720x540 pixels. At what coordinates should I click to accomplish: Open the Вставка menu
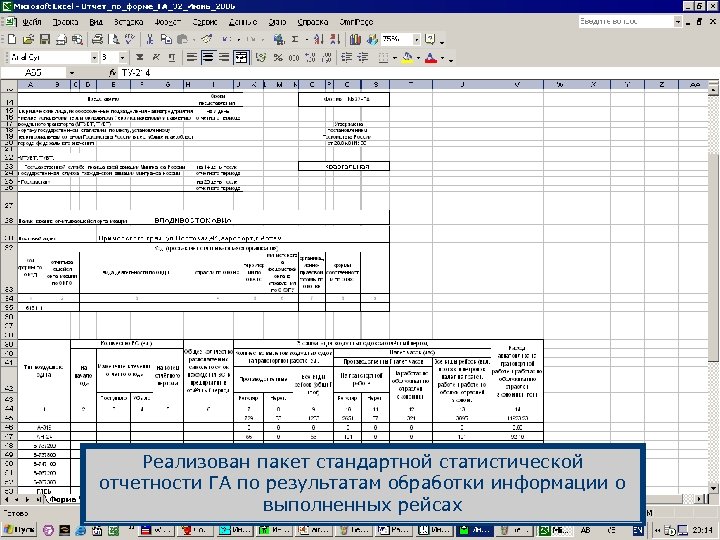[129, 22]
